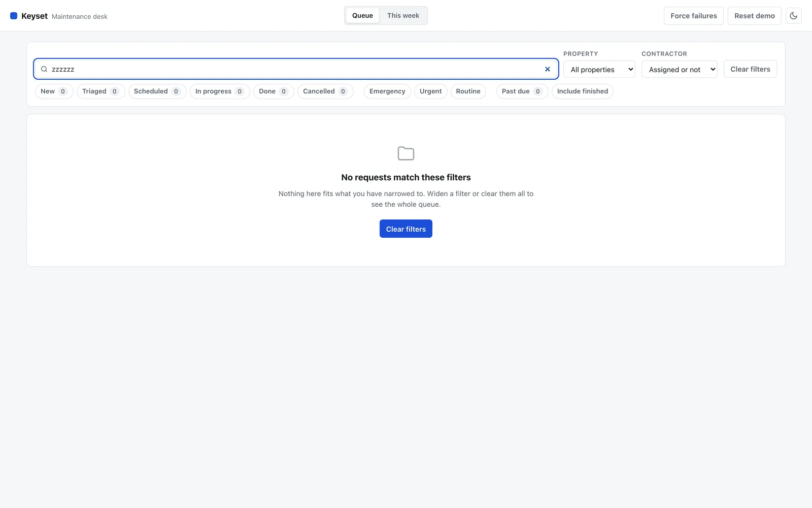Open the Property dropdown showing All properties
This screenshot has width=812, height=508.
pyautogui.click(x=599, y=70)
